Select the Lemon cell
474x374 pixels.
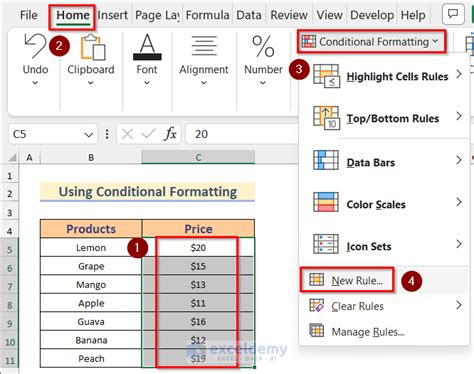(91, 248)
